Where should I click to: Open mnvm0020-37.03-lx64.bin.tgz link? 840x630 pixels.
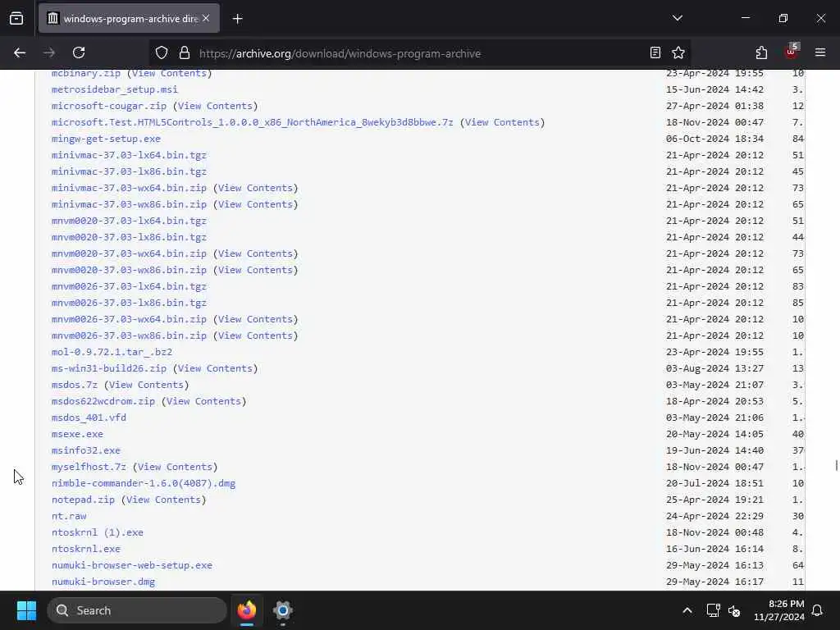click(x=129, y=221)
